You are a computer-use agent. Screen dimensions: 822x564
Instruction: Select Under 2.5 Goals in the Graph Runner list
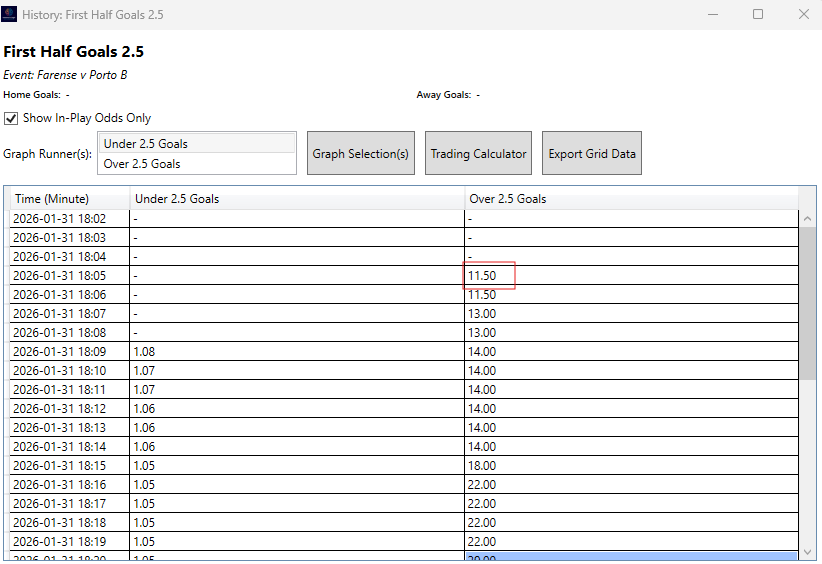pos(196,144)
